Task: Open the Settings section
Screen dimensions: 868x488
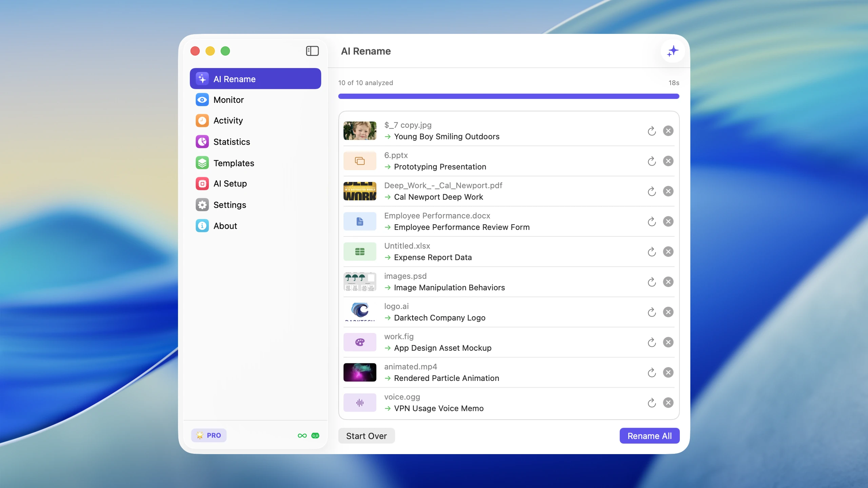Action: point(255,205)
